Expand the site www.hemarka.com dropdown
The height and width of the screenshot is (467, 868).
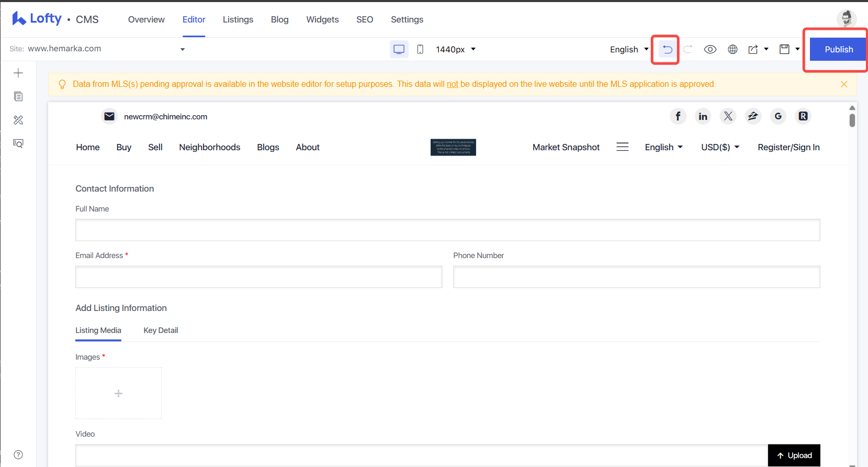click(x=183, y=49)
